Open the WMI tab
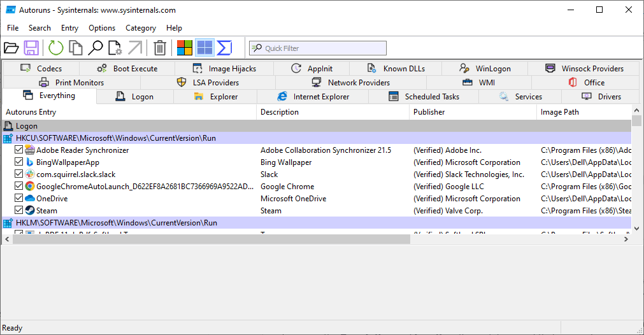This screenshot has width=644, height=335. tap(479, 83)
